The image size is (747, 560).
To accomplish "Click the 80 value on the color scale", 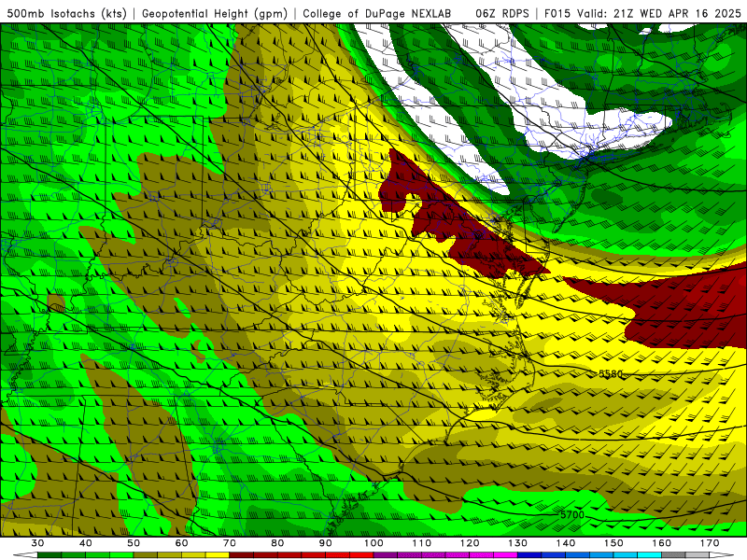I will click(277, 543).
